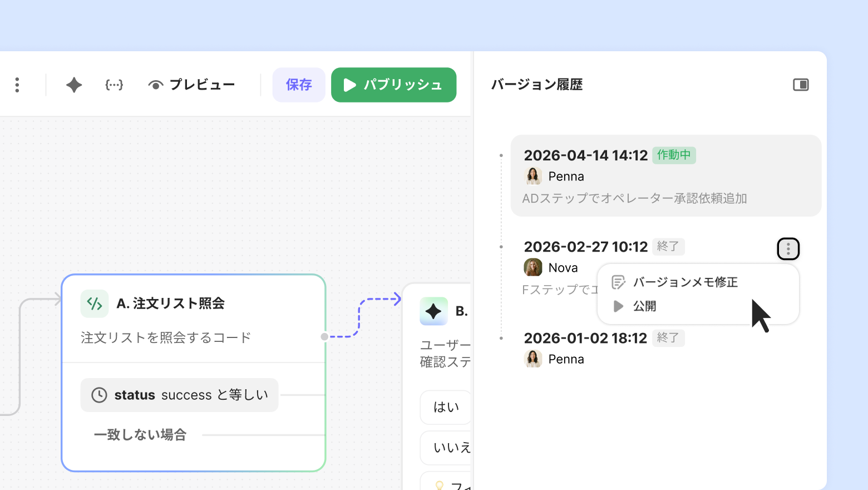
Task: Click the sparkle icon on node B
Action: (433, 311)
